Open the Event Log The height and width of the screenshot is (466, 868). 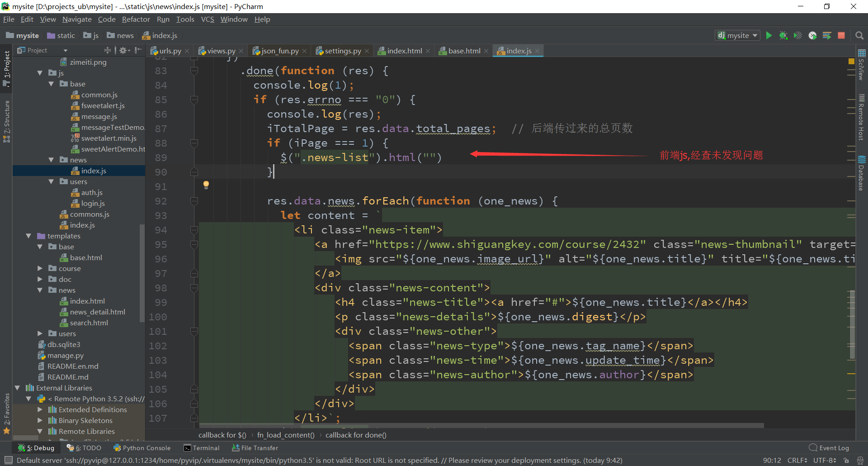point(829,448)
